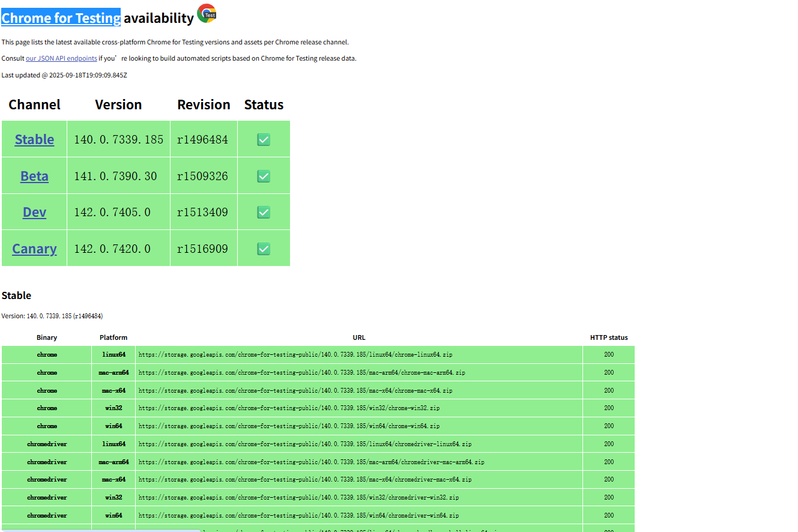
Task: Click the Version: 140.0.7339.185 (r1496484) line
Action: pos(52,316)
